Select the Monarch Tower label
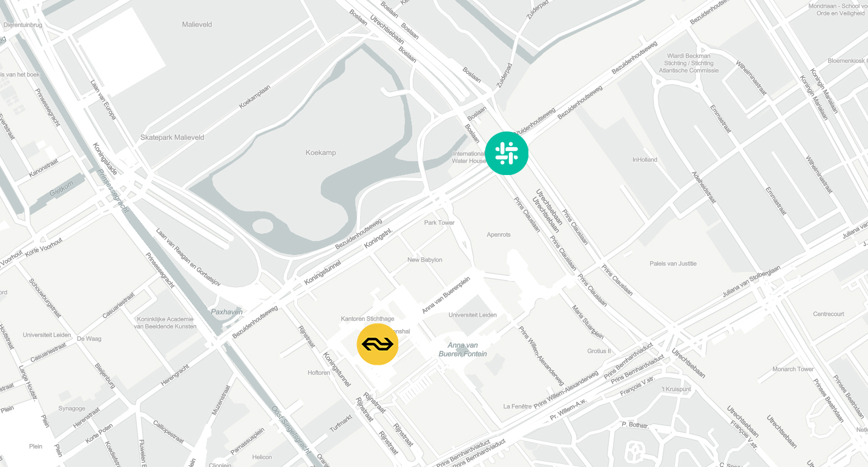 [793, 369]
